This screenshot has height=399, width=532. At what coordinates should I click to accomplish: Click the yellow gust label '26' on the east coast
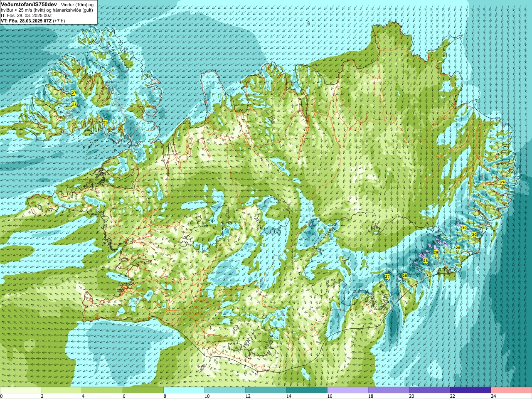tap(502, 182)
